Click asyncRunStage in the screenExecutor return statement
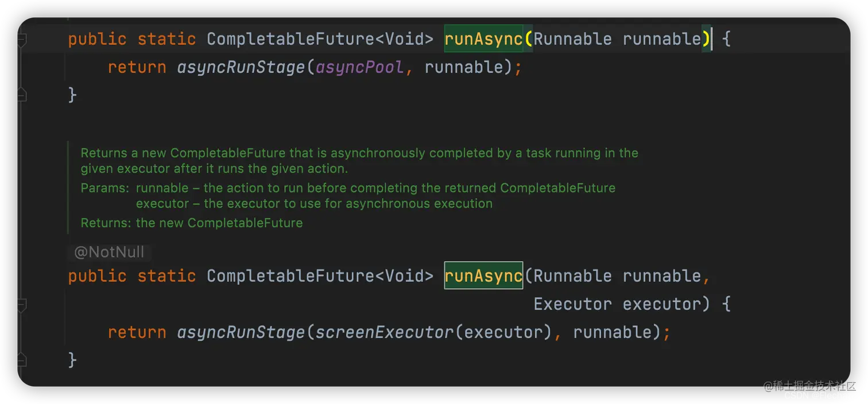 [x=241, y=332]
